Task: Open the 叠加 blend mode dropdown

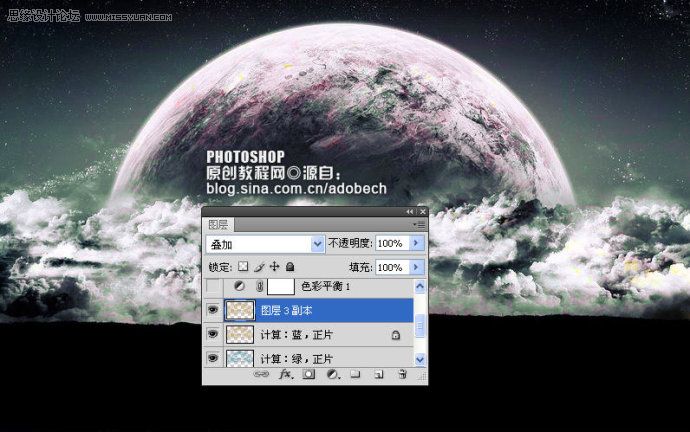Action: click(265, 244)
